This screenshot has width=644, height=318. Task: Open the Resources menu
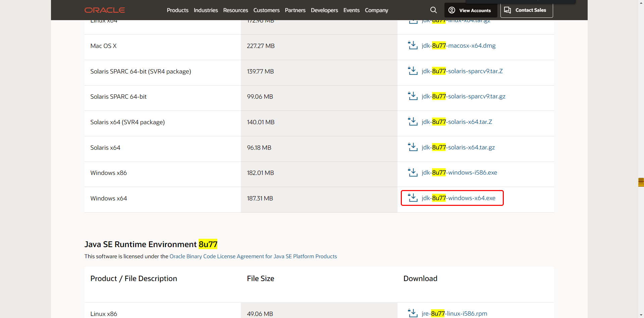pyautogui.click(x=235, y=10)
